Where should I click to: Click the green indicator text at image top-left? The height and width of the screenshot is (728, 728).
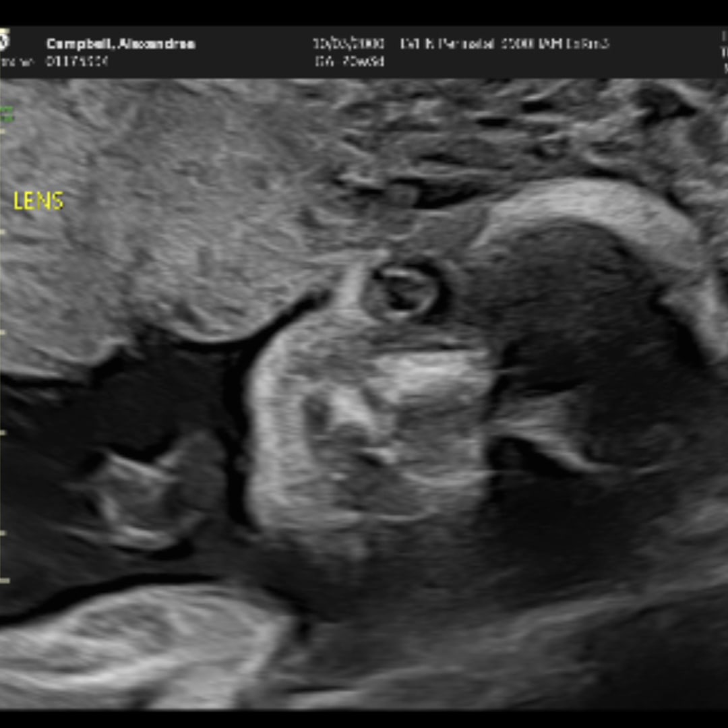[x=6, y=115]
